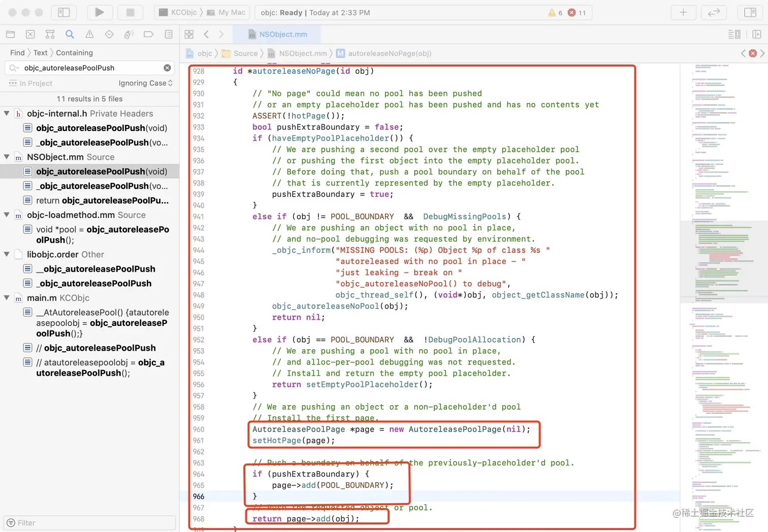
Task: Select objc_autoreleasePoolPush(void) under objc-internal.h
Action: pyautogui.click(x=89, y=128)
